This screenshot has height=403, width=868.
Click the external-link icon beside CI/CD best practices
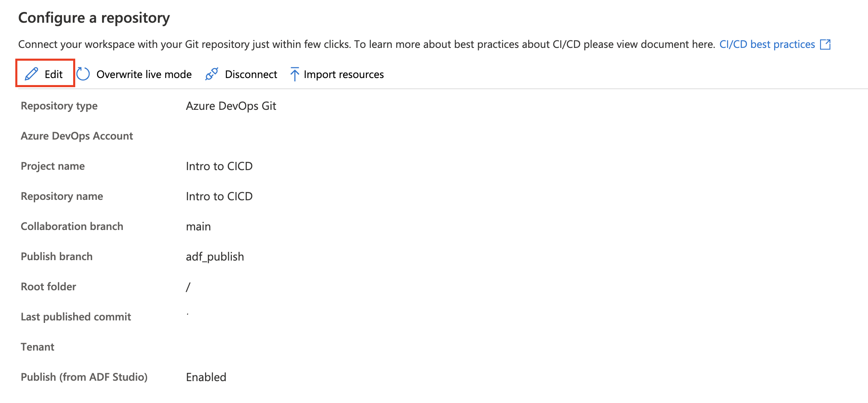point(825,44)
